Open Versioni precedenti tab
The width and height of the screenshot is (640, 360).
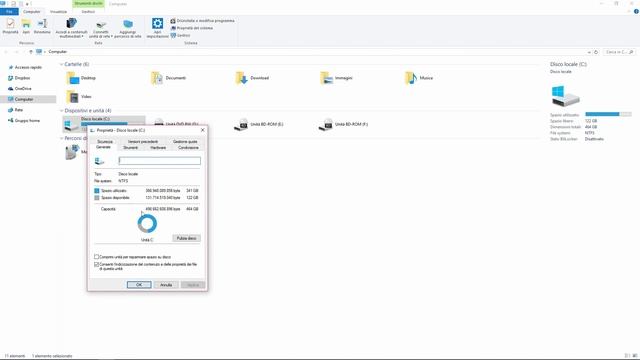tap(143, 142)
